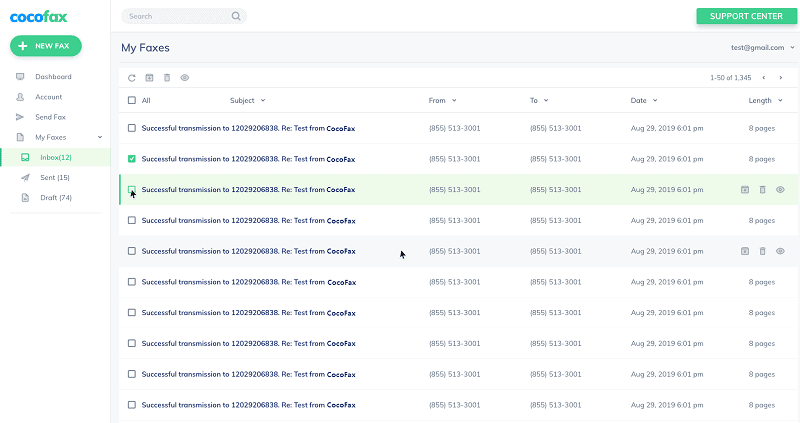Tick the checkbox in the grey hovered row
This screenshot has height=423, width=800.
pos(132,251)
